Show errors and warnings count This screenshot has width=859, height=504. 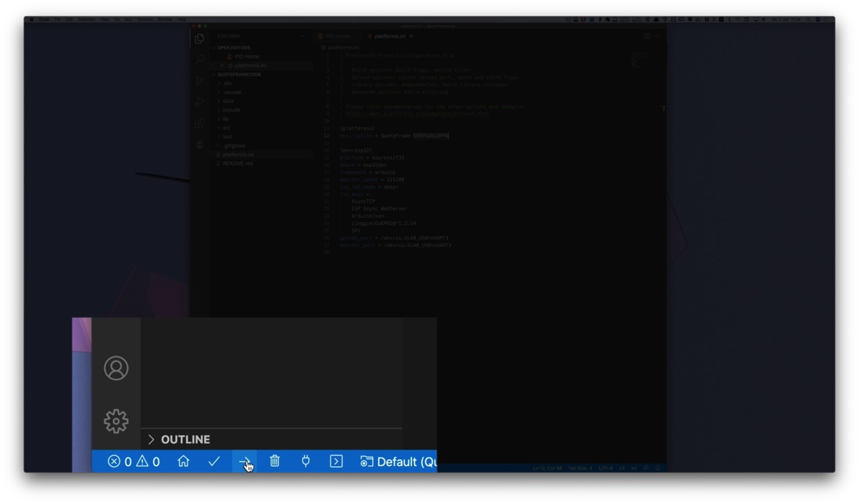pyautogui.click(x=134, y=462)
